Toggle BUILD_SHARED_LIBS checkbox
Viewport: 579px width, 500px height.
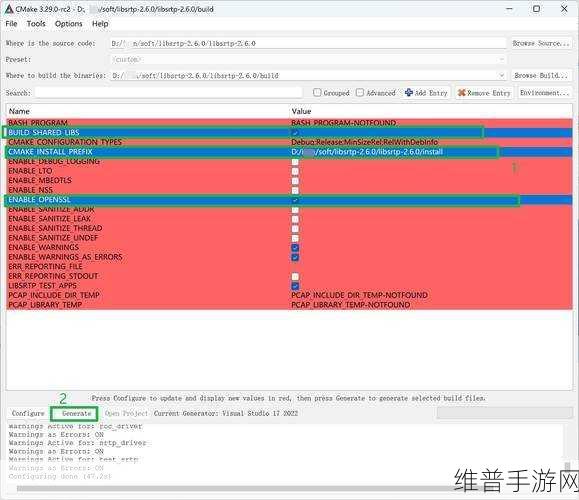295,133
